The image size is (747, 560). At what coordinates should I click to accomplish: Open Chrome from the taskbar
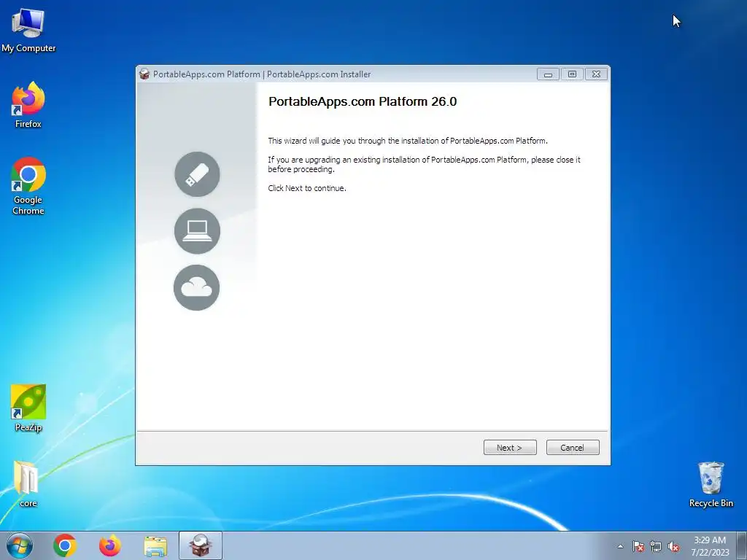65,545
